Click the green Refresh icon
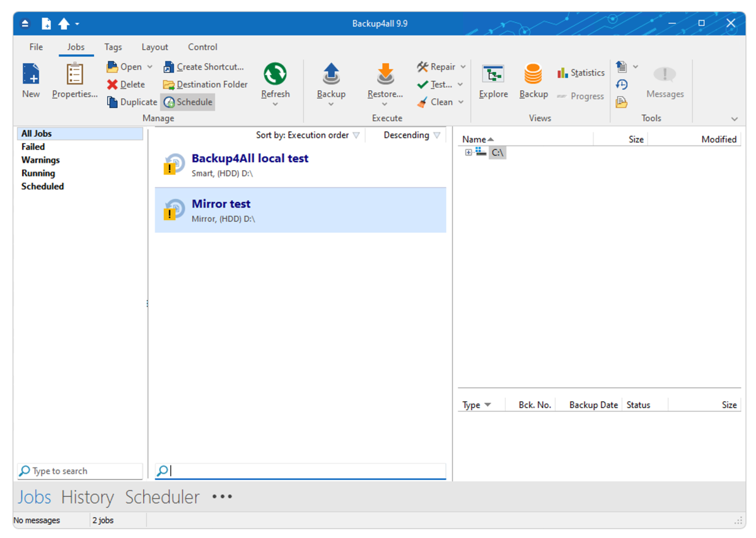Image resolution: width=756 pixels, height=538 pixels. 276,74
